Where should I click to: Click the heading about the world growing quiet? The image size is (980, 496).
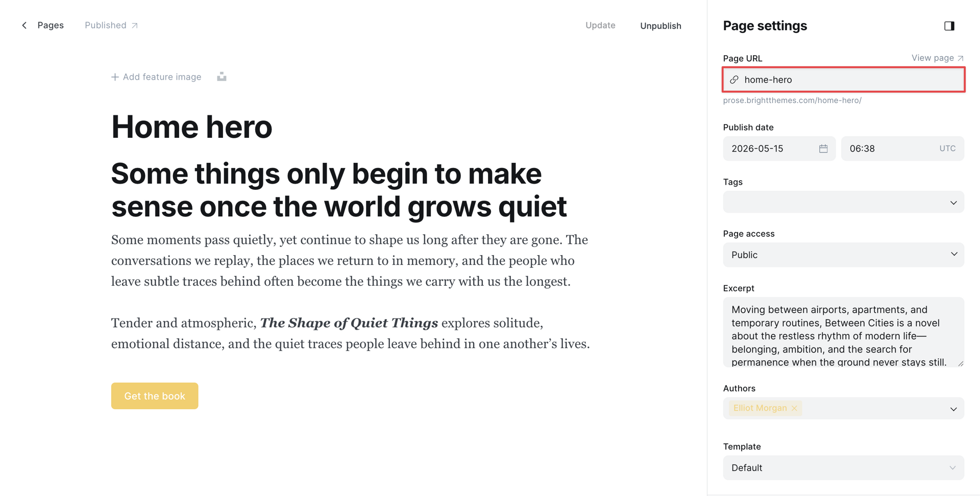pyautogui.click(x=339, y=190)
